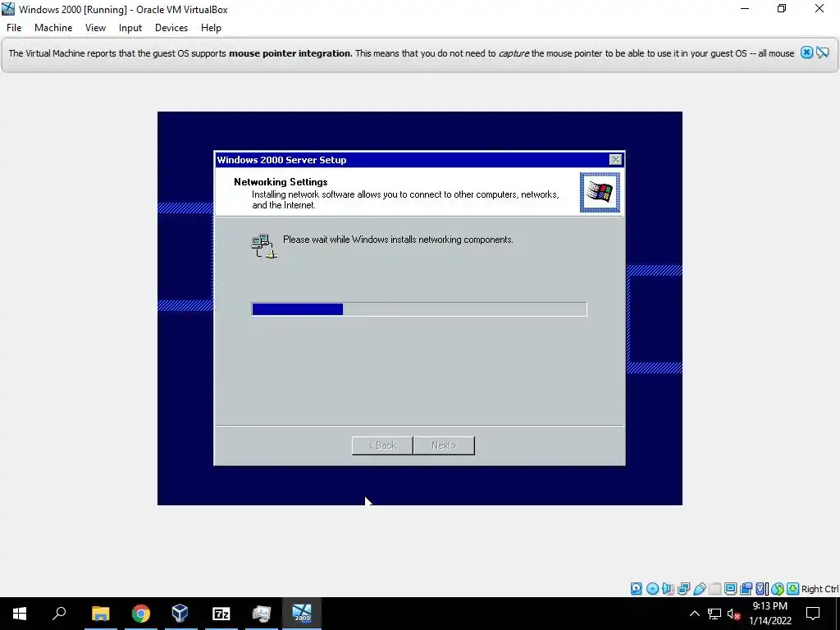Click the hard disk activity status icon
The image size is (840, 630).
[636, 589]
